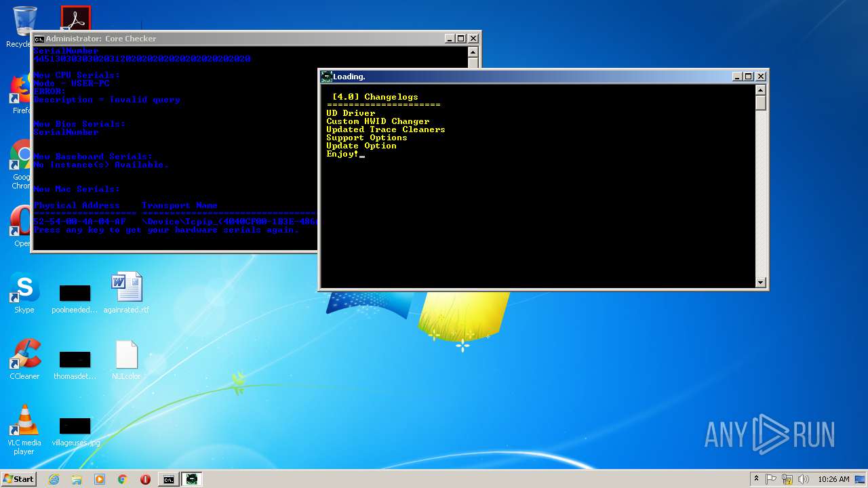Maximize the Loading window
This screenshot has height=488, width=868.
(x=749, y=77)
